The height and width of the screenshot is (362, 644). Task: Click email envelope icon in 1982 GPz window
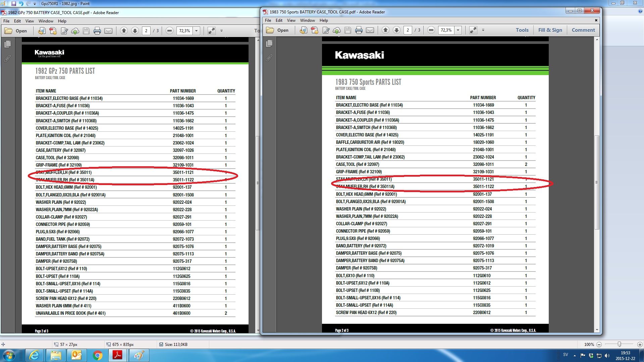(x=108, y=31)
